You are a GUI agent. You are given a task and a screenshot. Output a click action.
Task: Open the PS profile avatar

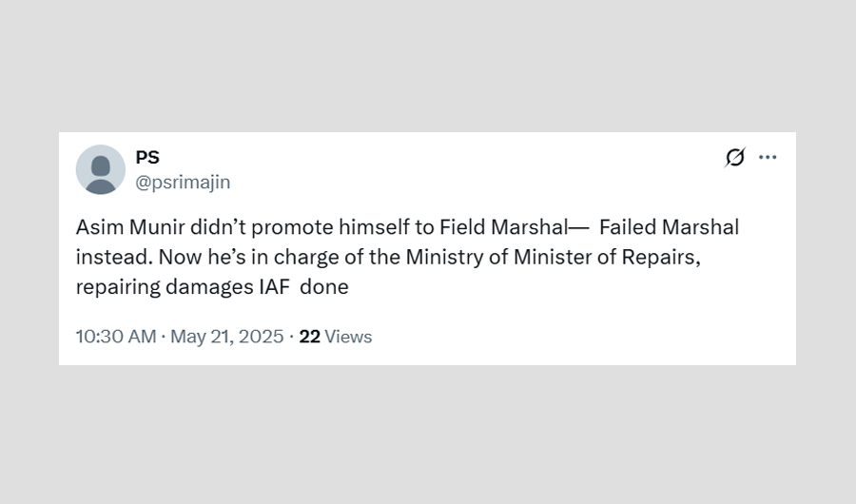pos(100,169)
